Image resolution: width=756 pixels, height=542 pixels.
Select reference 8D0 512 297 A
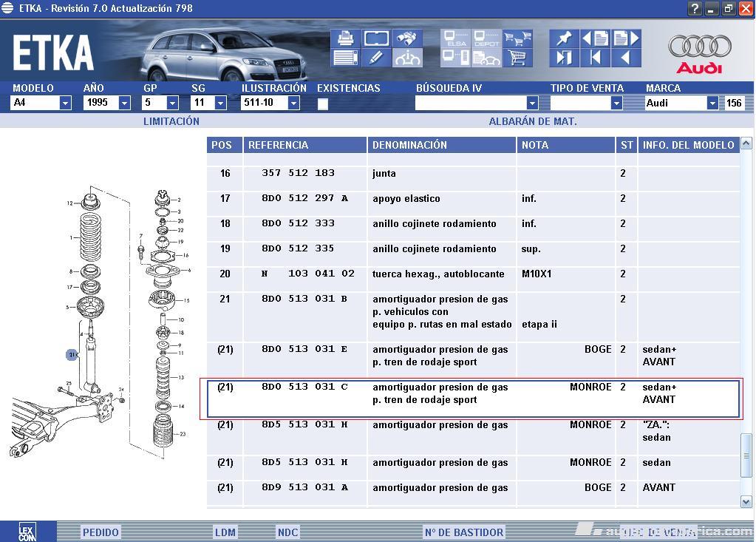pyautogui.click(x=304, y=198)
